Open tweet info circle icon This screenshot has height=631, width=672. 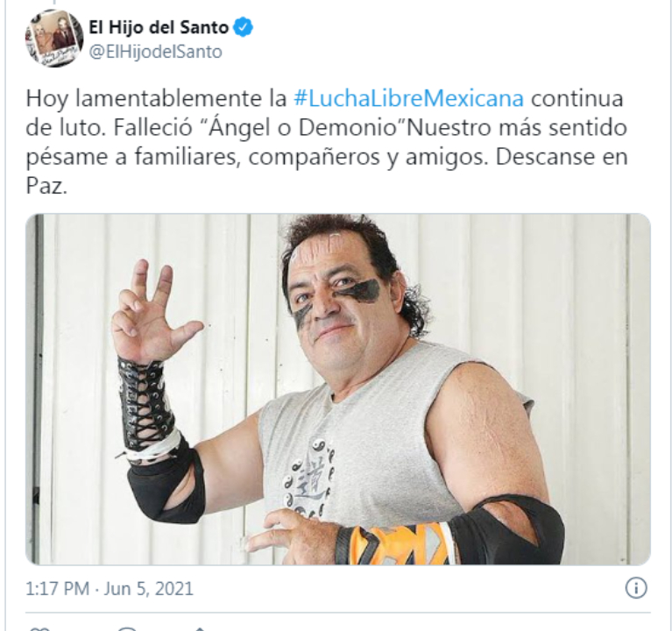636,588
